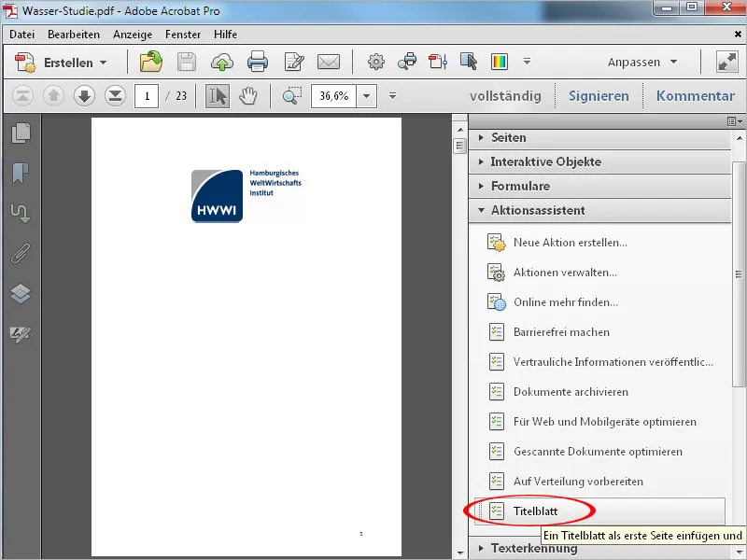Open the Erstellen dropdown arrow
The height and width of the screenshot is (560, 747).
(x=104, y=63)
